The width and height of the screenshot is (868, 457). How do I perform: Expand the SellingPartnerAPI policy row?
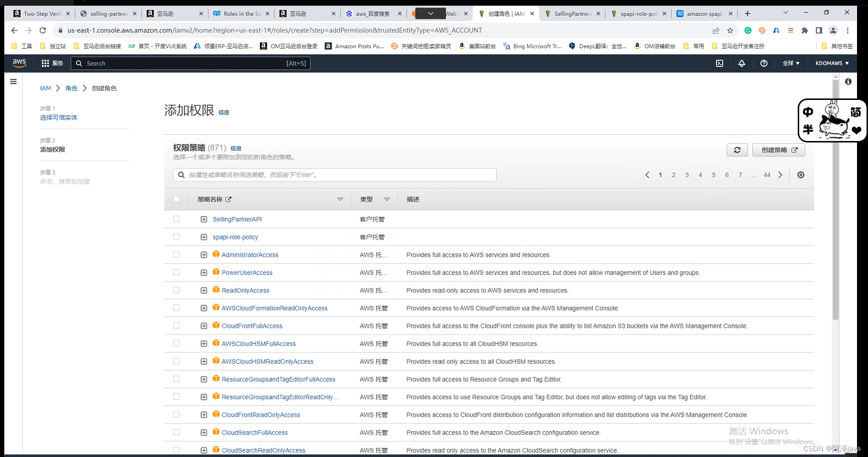[x=204, y=219]
